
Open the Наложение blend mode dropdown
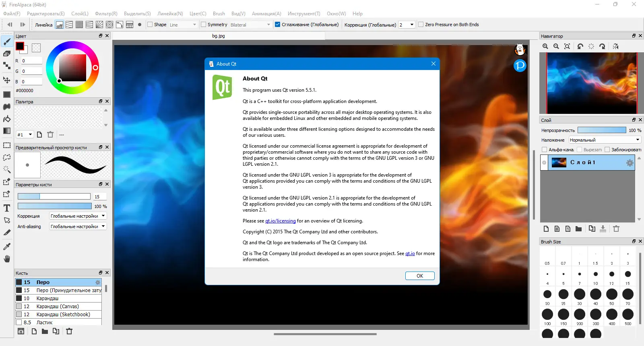pos(605,140)
